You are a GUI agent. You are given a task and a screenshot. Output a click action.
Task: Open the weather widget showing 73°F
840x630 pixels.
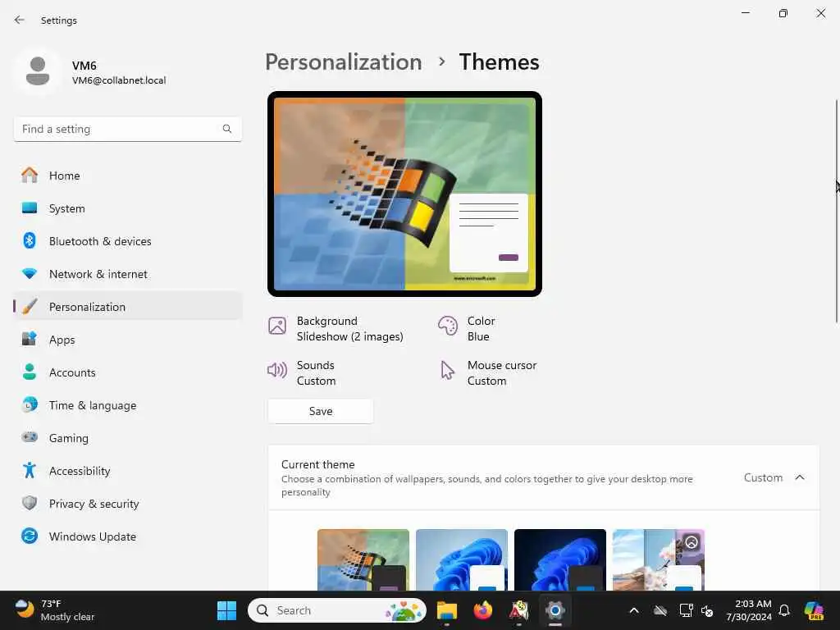coord(55,610)
